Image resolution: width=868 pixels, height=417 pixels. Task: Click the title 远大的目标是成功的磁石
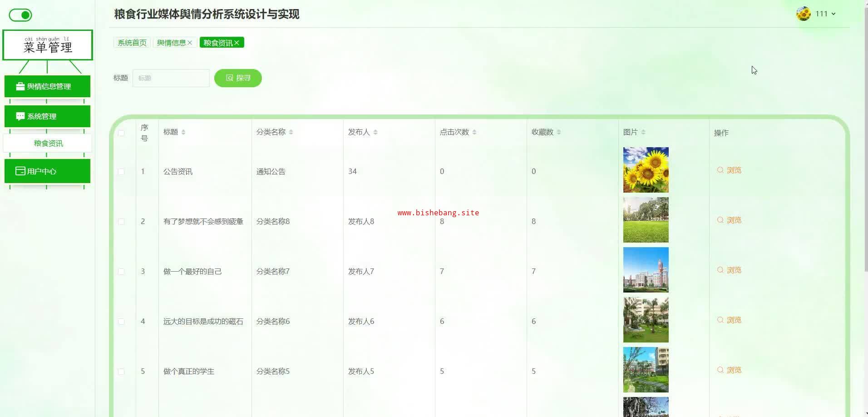(x=203, y=322)
